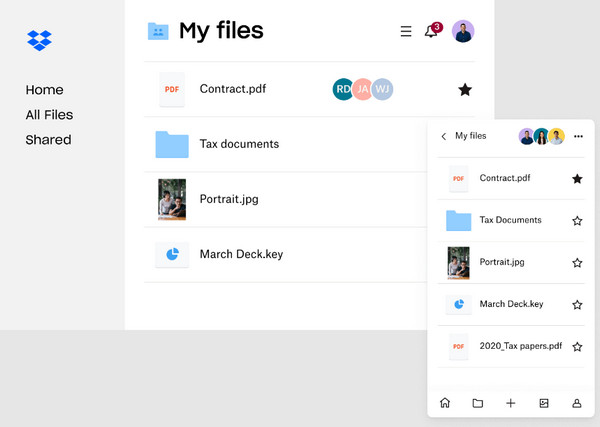The image size is (600, 427).
Task: Click the JA collaborator avatar
Action: 362,89
